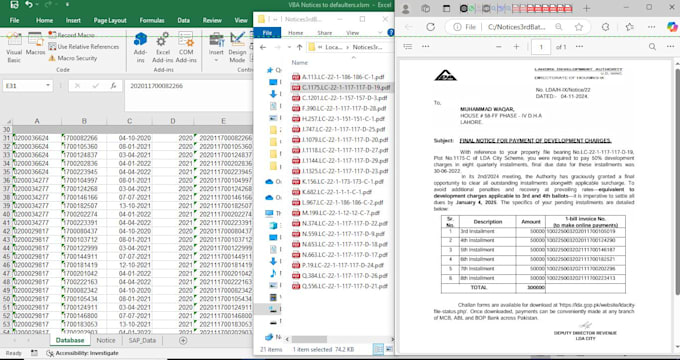Image resolution: width=680 pixels, height=360 pixels.
Task: Open the Review ribbon tab
Action: click(x=212, y=20)
